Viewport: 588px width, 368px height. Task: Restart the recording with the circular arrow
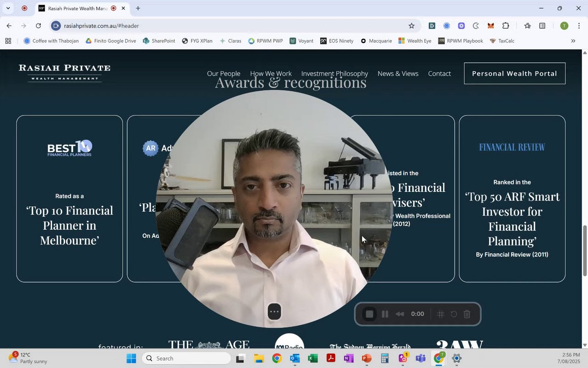tap(453, 314)
